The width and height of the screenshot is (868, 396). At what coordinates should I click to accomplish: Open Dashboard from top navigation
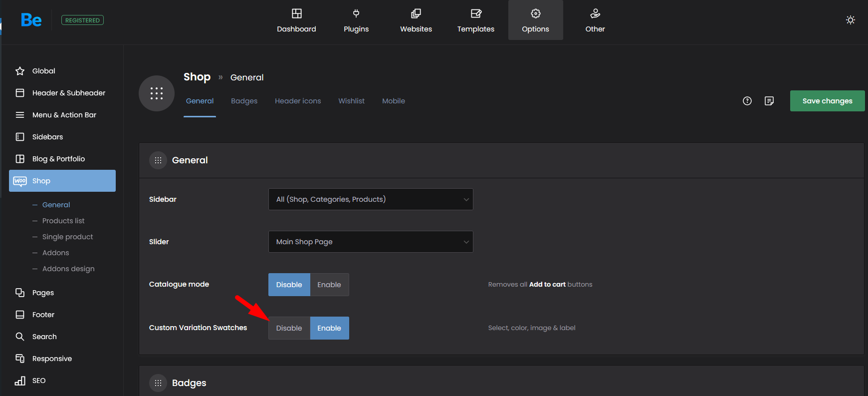(x=296, y=20)
